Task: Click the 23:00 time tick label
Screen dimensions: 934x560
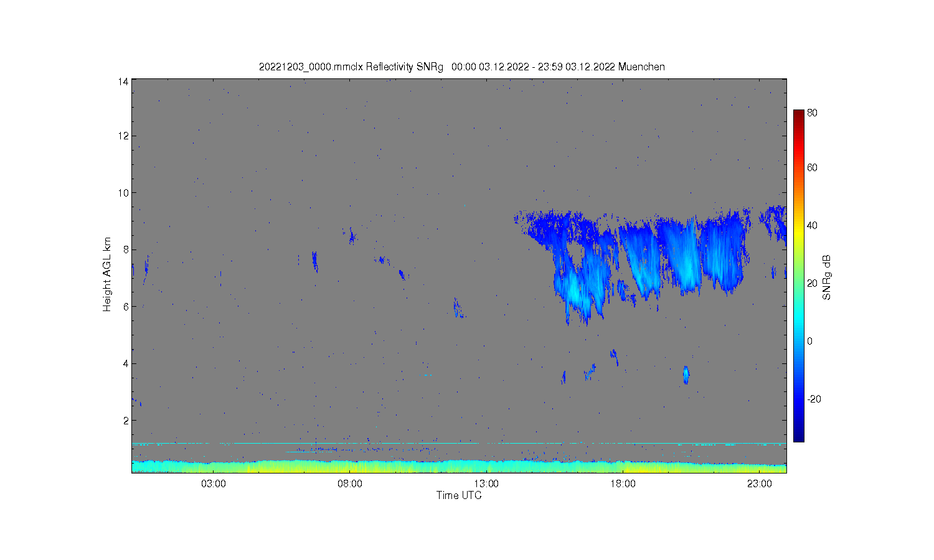Action: pyautogui.click(x=760, y=484)
